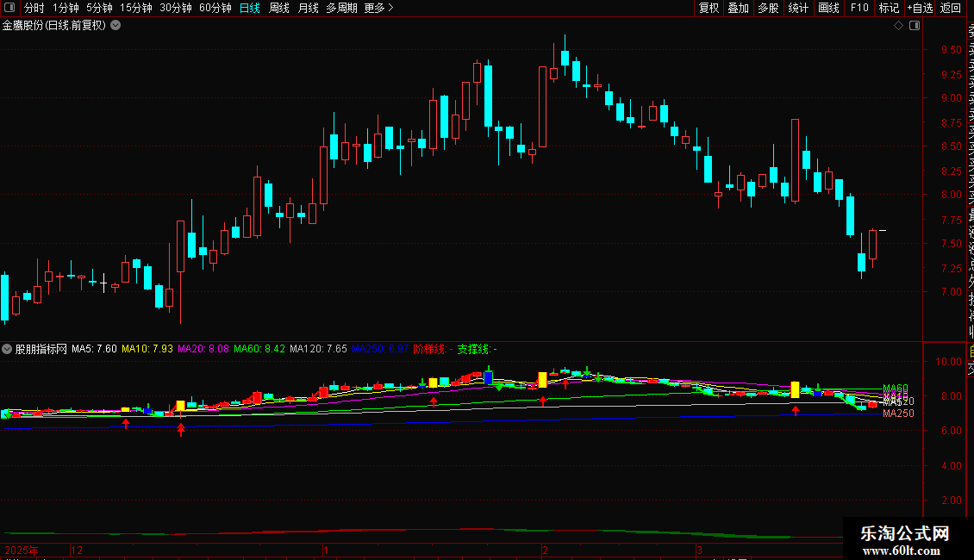Click the 9.50 price axis label
This screenshot has width=974, height=560.
pos(951,50)
